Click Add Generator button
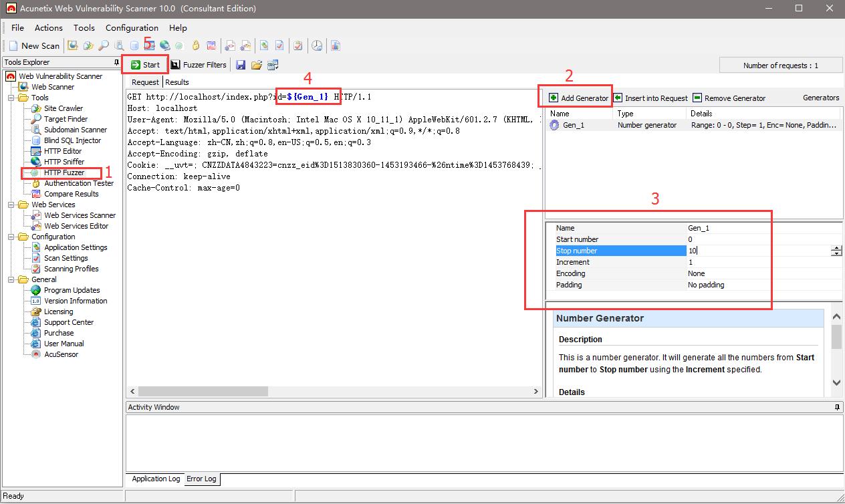The image size is (845, 504). coord(578,98)
